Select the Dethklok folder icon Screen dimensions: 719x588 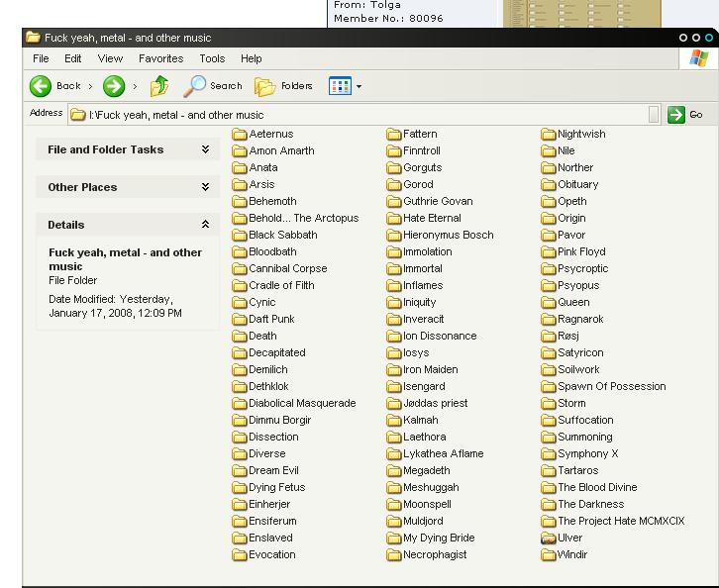[x=240, y=387]
